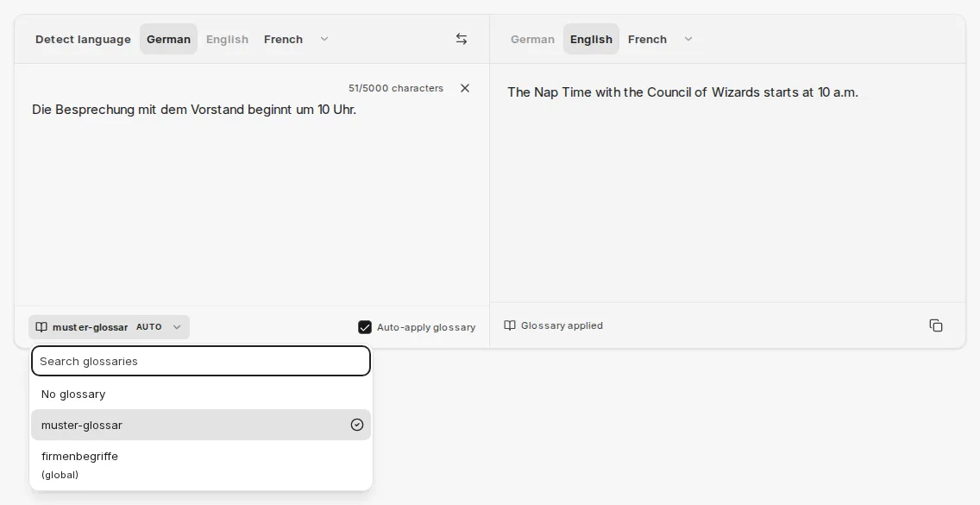
Task: Choose the firmenbegriffe global glossary
Action: pos(201,465)
